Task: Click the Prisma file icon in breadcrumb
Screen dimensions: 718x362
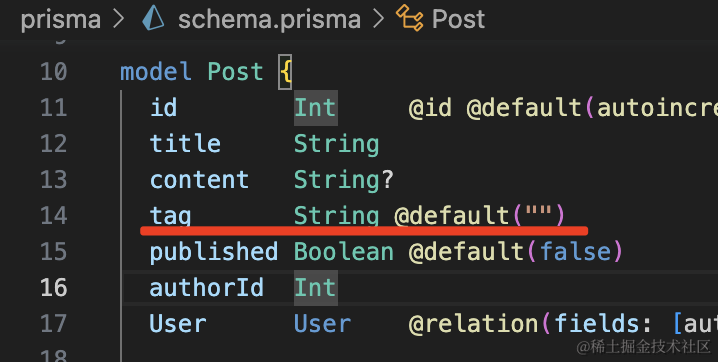Action: [x=153, y=19]
